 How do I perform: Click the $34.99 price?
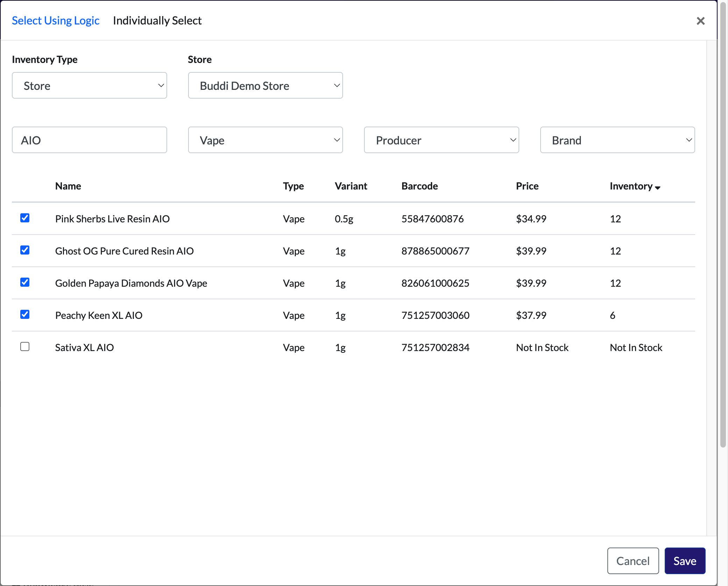[531, 219]
